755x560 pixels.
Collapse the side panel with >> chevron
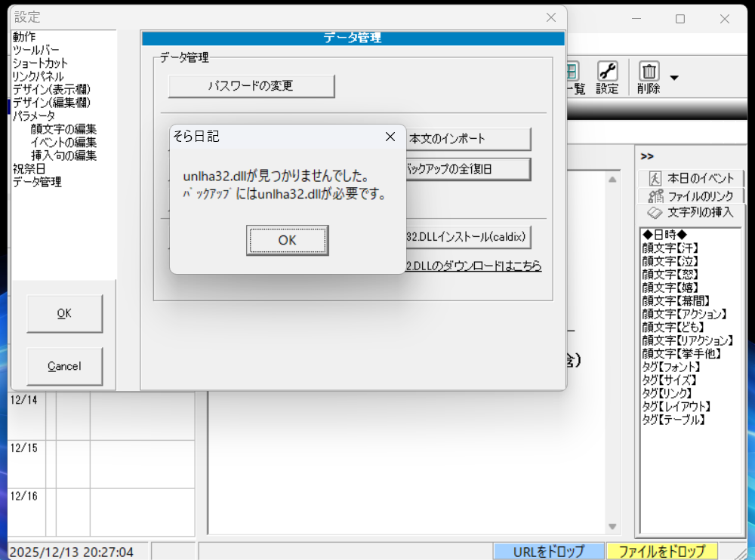pyautogui.click(x=647, y=156)
